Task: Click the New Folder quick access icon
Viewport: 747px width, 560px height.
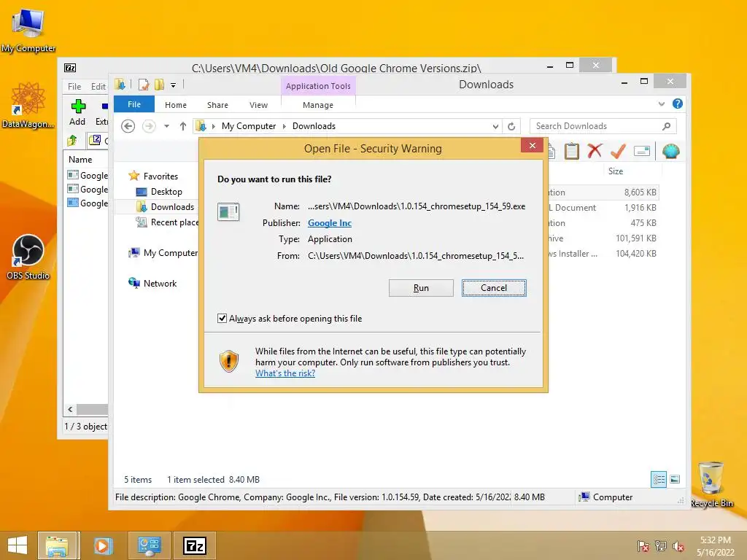Action: [159, 85]
